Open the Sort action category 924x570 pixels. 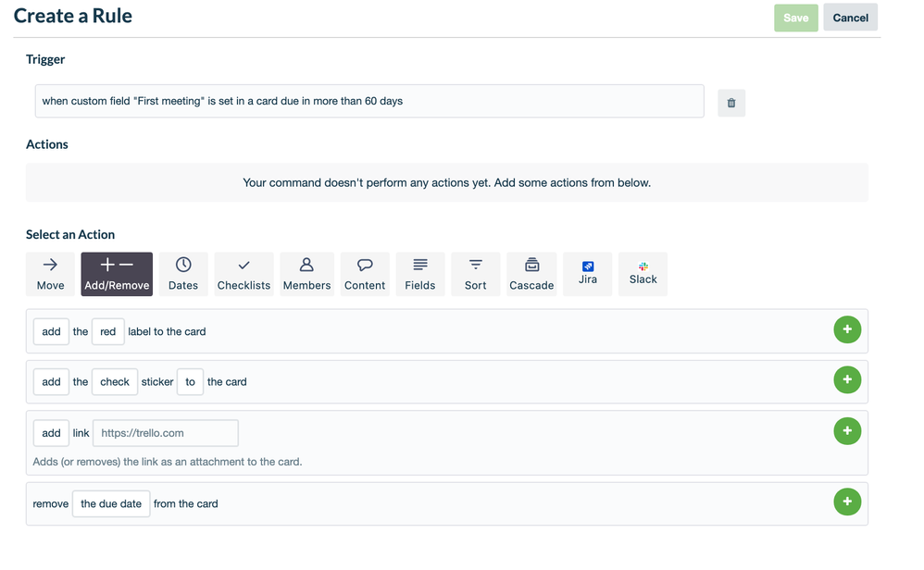point(475,273)
